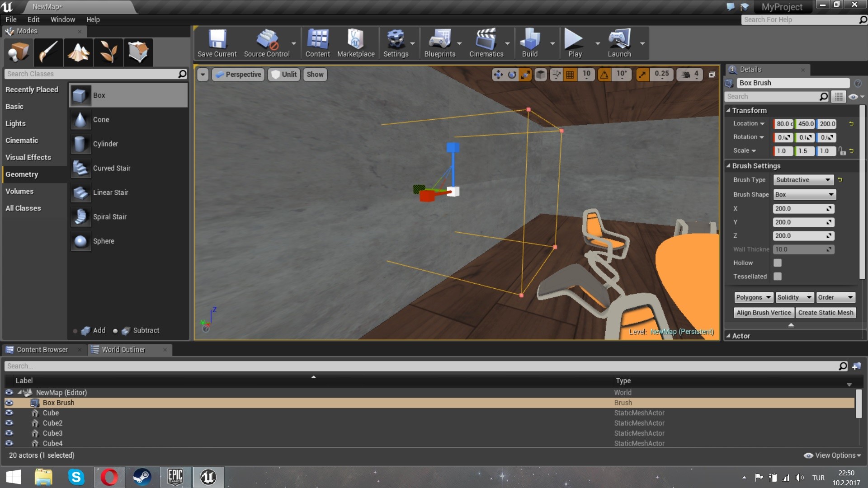The width and height of the screenshot is (868, 488).
Task: Open the File menu
Action: click(x=11, y=19)
